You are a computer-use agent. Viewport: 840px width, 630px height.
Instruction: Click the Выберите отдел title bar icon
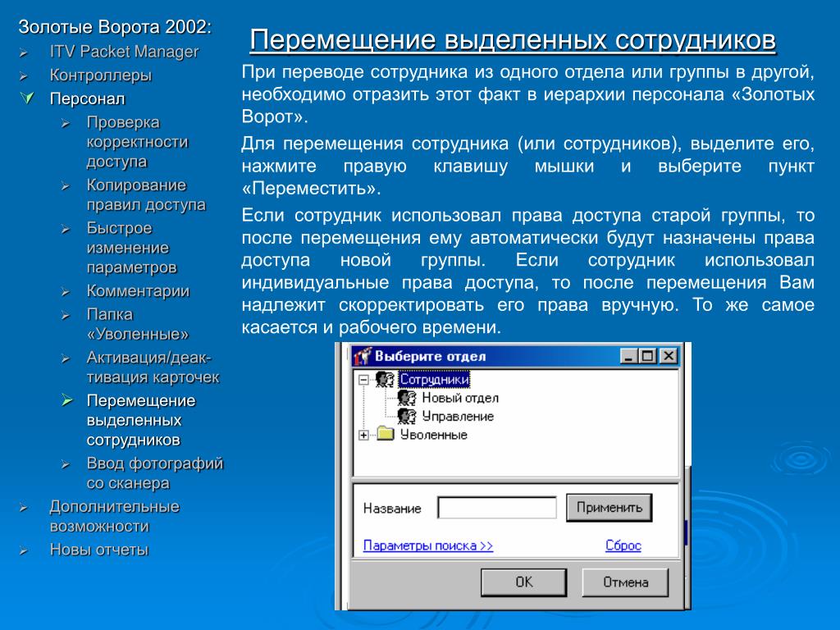coord(362,356)
